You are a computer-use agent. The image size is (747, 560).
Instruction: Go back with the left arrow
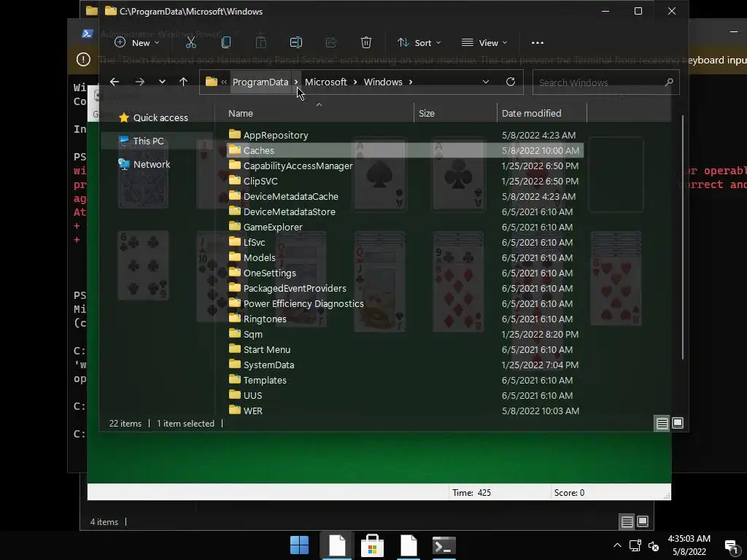point(115,82)
